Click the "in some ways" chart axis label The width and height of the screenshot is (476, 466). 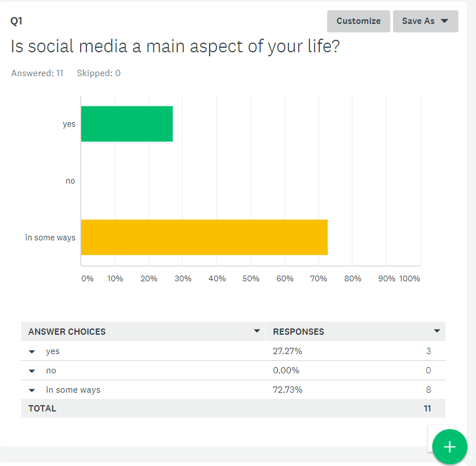coord(50,238)
